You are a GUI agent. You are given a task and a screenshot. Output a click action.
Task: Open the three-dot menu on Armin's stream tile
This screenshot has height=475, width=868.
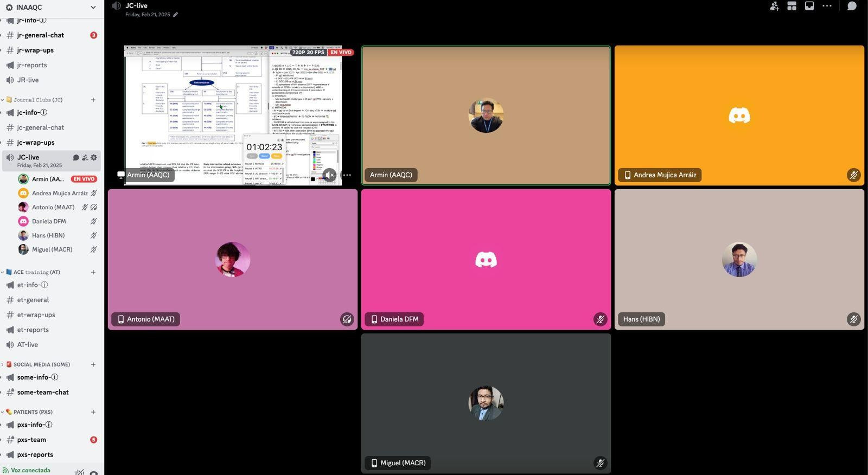347,175
